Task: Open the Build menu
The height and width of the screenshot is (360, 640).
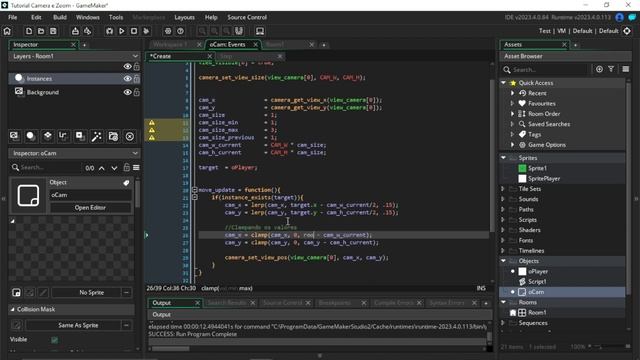Action: (x=60, y=17)
